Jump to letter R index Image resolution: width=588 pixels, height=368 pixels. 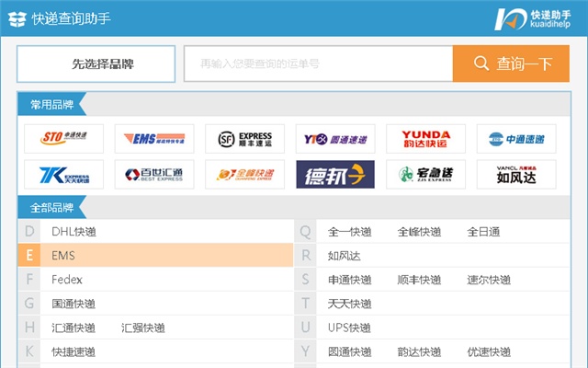305,256
